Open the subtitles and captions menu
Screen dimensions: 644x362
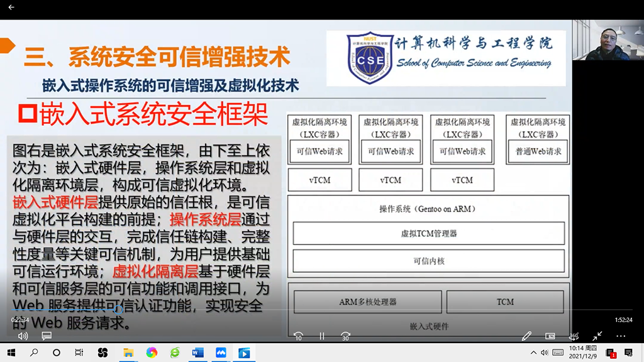click(x=46, y=336)
